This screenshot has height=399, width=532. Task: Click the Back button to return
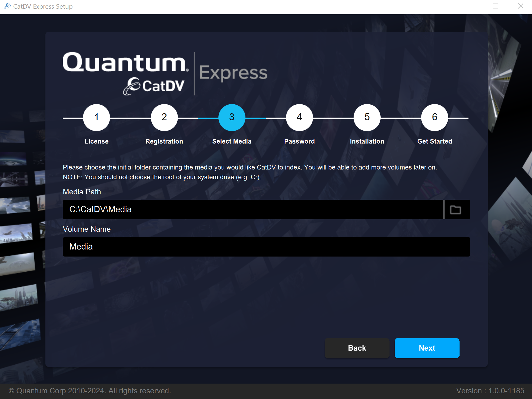357,348
